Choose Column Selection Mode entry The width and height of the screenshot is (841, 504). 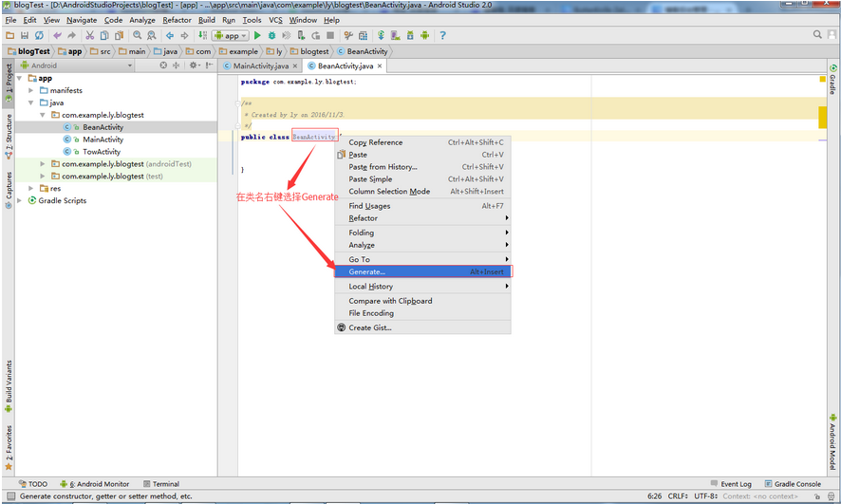point(422,192)
